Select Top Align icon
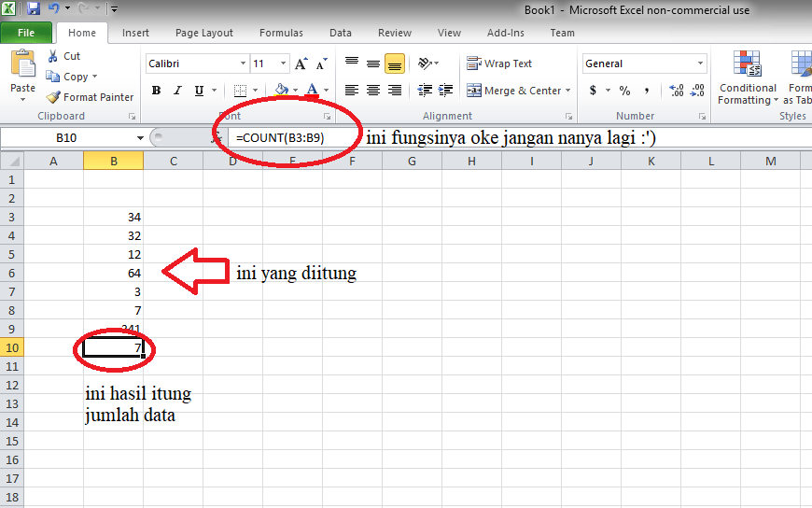 point(352,63)
